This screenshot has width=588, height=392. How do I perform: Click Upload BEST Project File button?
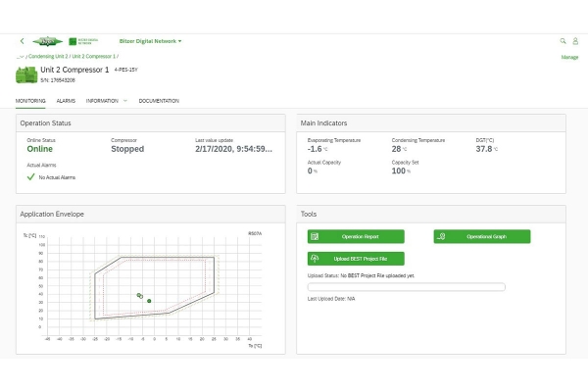pyautogui.click(x=356, y=259)
